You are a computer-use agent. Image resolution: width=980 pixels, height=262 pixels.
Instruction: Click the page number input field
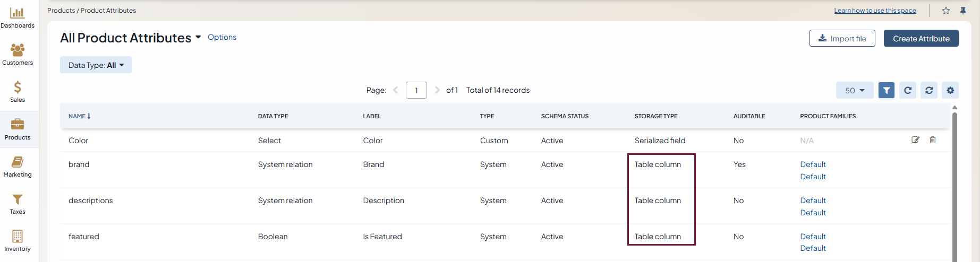pos(416,90)
